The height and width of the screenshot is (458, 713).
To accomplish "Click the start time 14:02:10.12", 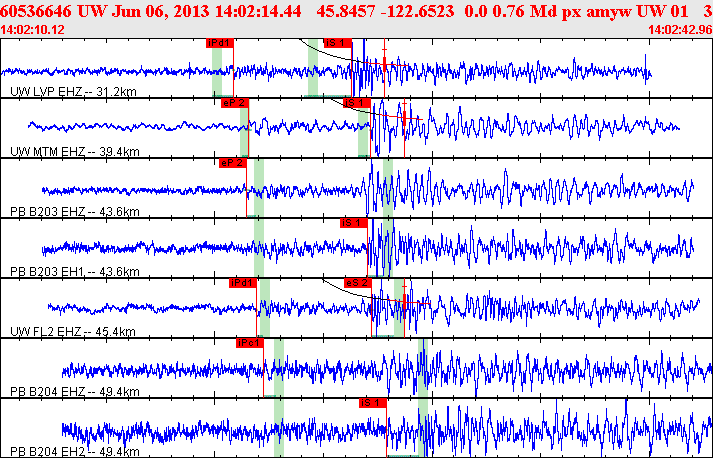I will pos(33,30).
